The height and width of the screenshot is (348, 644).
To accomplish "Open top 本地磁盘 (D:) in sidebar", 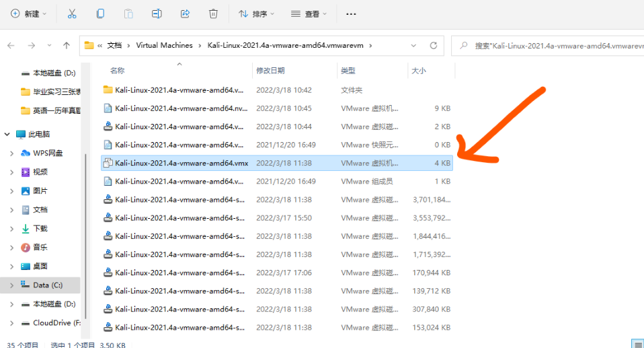I will click(48, 73).
